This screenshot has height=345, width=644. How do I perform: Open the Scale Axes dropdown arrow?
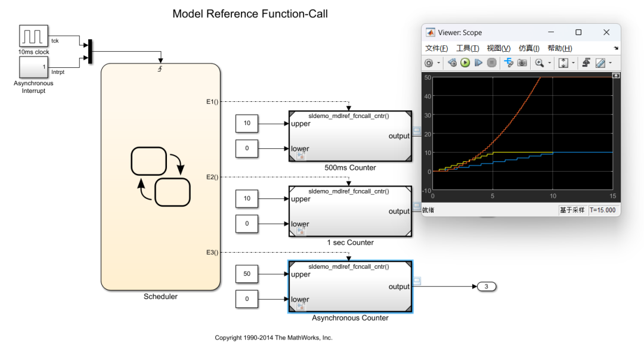tap(574, 63)
